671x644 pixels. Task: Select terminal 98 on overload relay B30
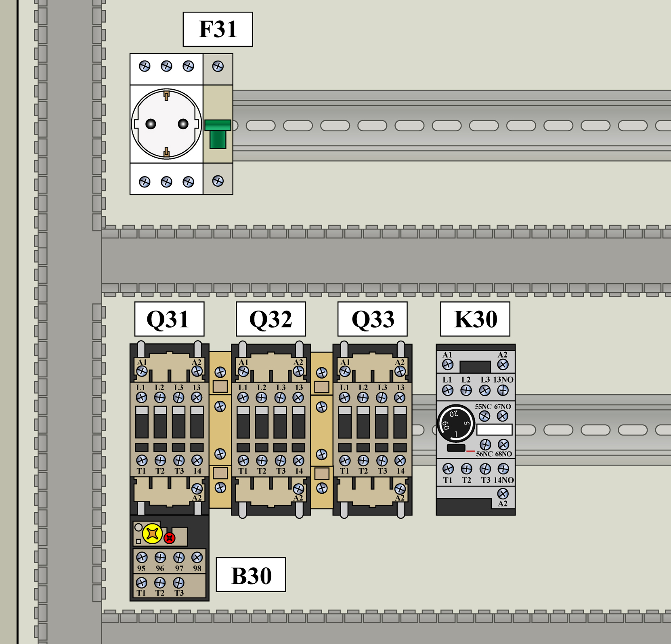[197, 558]
